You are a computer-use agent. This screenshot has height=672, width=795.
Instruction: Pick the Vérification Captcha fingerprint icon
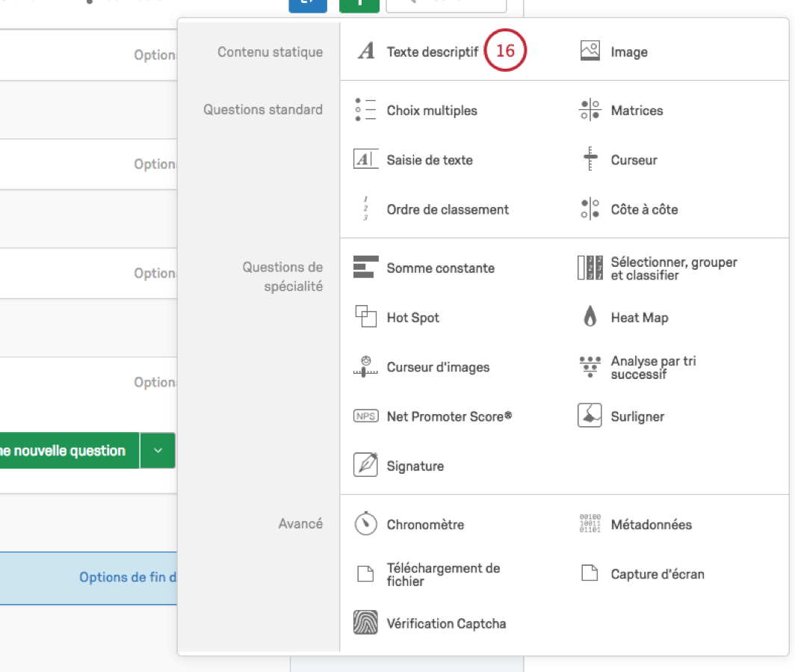(x=365, y=623)
